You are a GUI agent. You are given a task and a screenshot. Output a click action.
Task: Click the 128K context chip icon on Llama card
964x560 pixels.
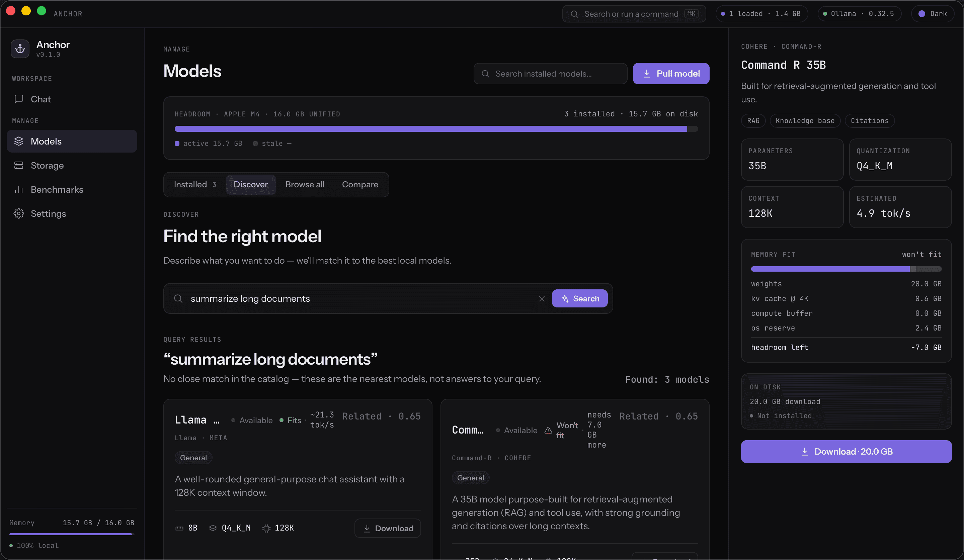pyautogui.click(x=266, y=528)
